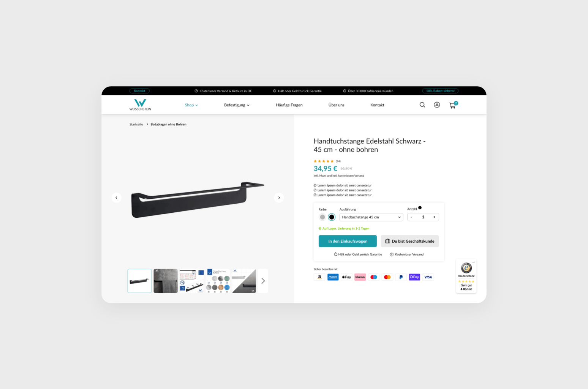Show previous product image arrow
Viewport: 588px width, 389px height.
116,198
